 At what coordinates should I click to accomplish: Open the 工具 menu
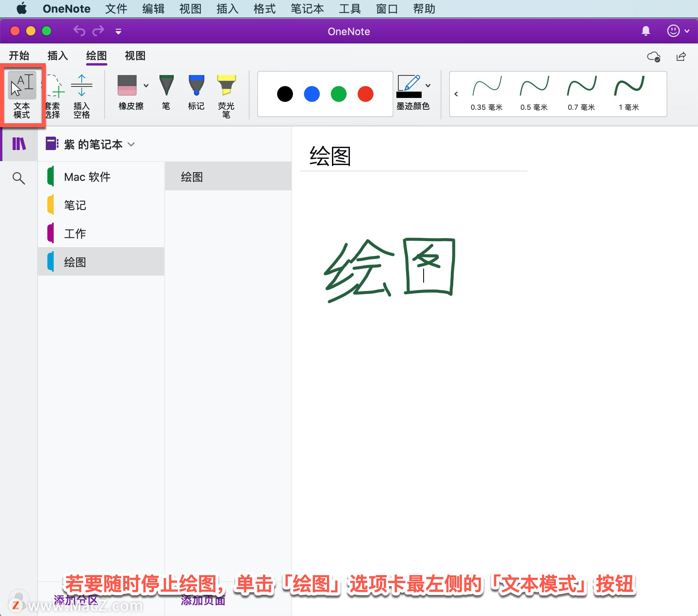[x=350, y=9]
